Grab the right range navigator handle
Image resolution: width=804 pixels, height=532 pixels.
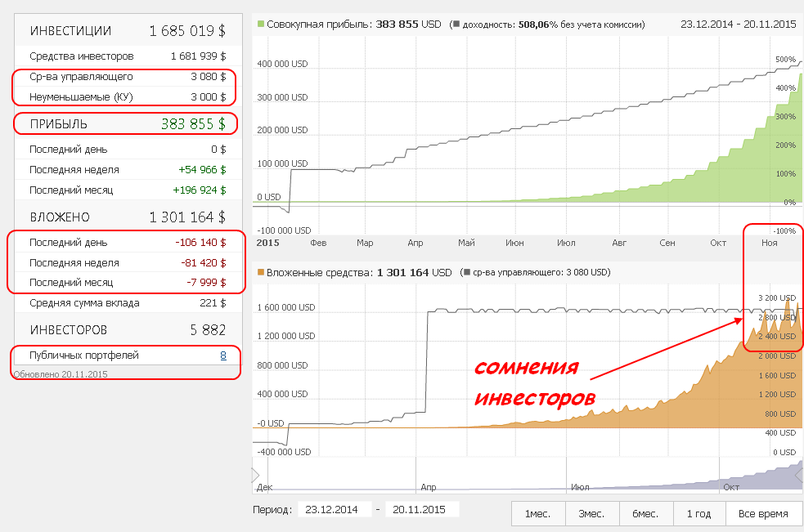pos(799,475)
